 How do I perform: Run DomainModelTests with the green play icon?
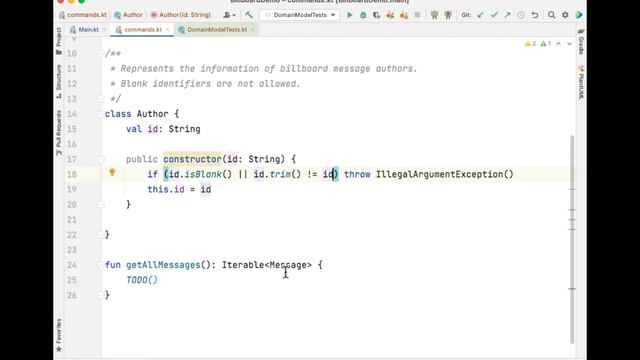coord(349,15)
